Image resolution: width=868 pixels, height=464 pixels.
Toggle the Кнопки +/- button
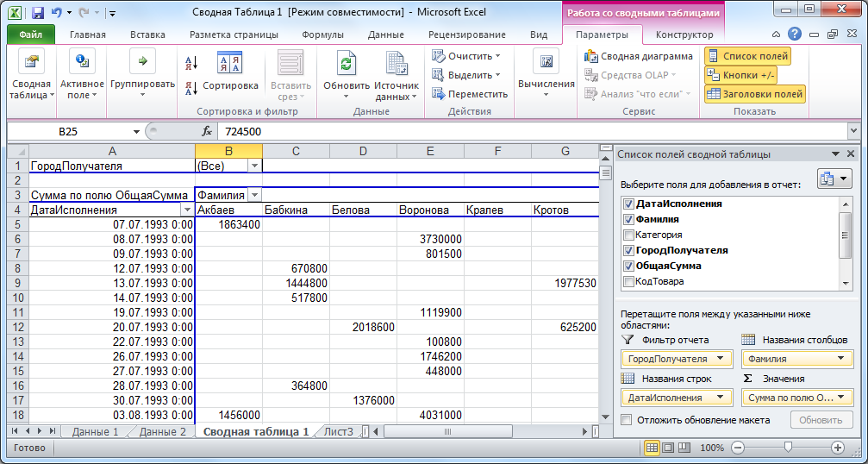(x=740, y=75)
